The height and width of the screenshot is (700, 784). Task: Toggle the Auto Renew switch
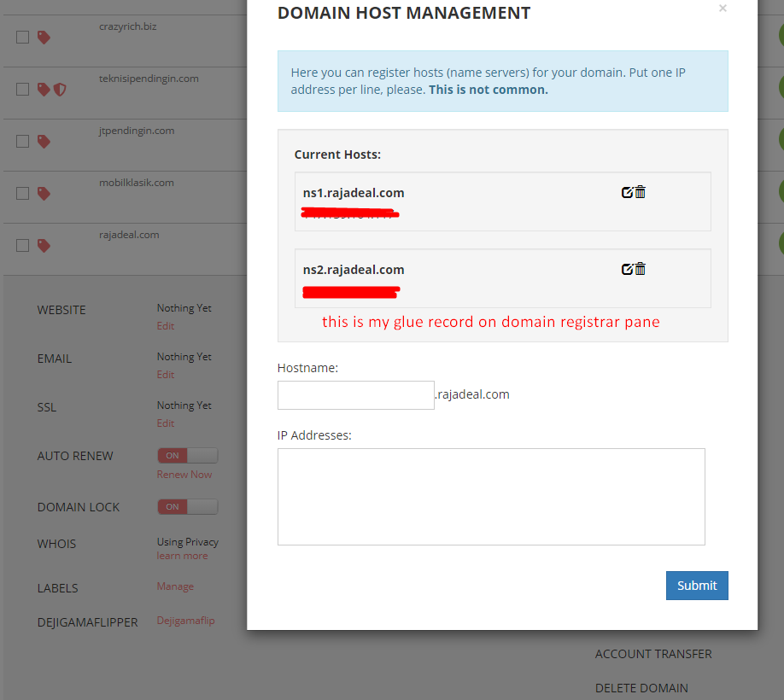[x=187, y=456]
